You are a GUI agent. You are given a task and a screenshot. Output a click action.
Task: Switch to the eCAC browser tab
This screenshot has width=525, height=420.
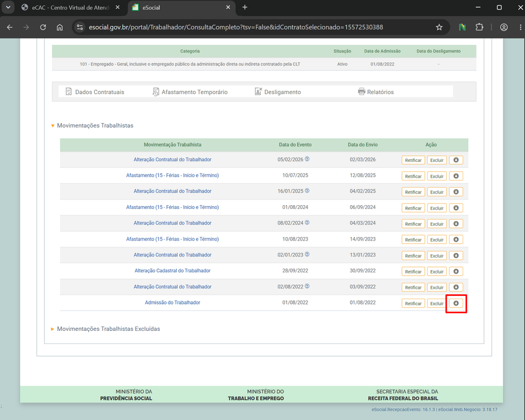tap(71, 7)
